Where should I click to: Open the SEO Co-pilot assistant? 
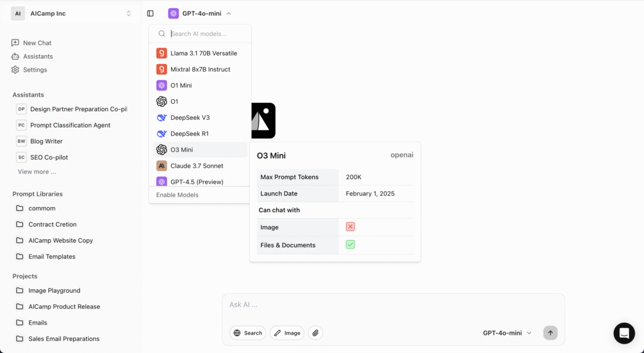tap(42, 157)
